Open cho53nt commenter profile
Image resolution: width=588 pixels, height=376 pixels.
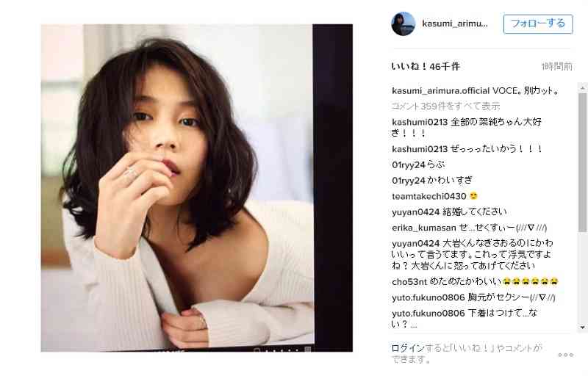point(409,281)
